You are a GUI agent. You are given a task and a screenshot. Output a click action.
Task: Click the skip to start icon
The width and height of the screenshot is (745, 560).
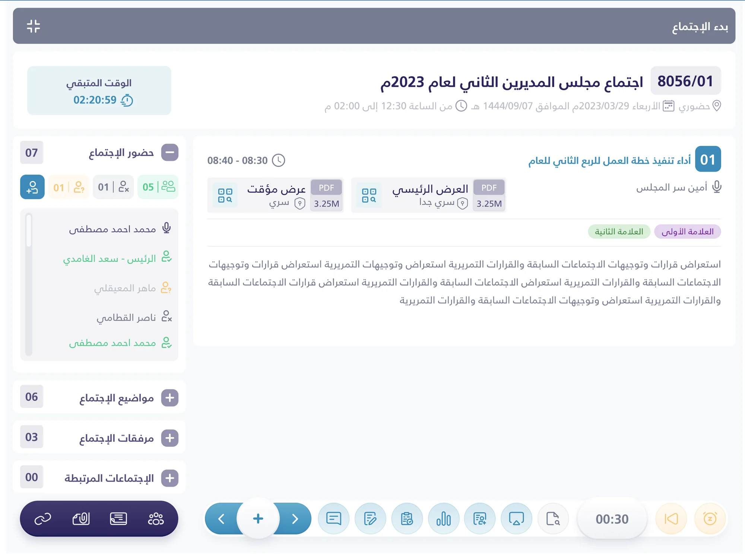671,519
